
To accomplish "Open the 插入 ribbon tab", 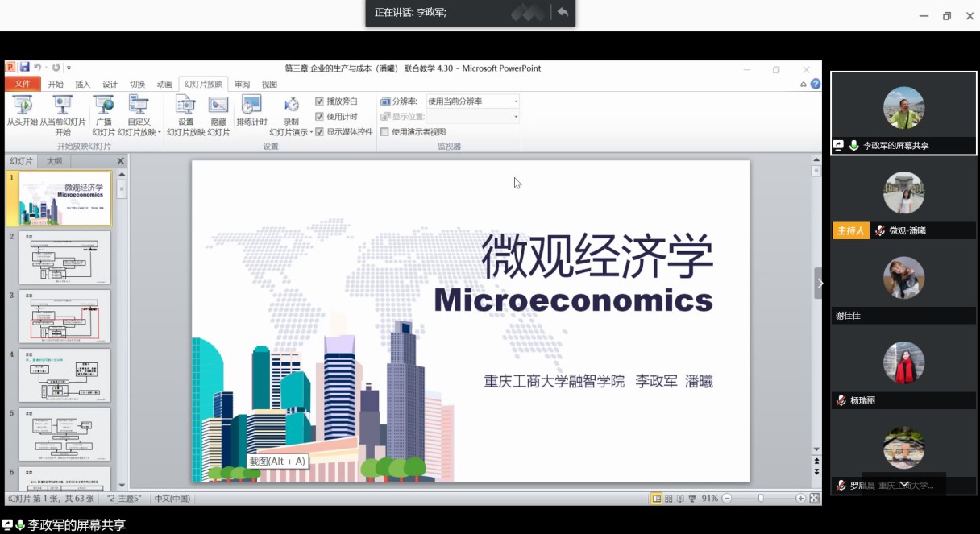I will click(x=83, y=85).
